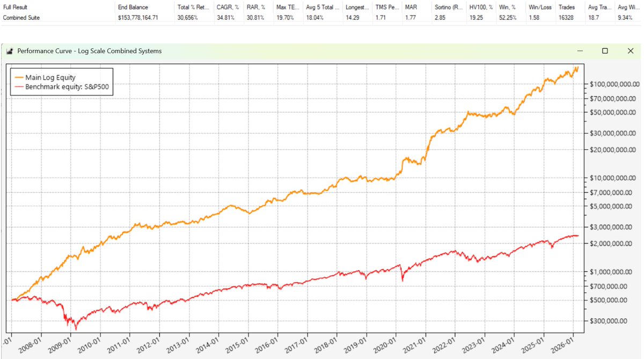Click the 'Performance Curve - Log Scale Combined Systems' title
Image resolution: width=644 pixels, height=359 pixels.
tap(90, 51)
